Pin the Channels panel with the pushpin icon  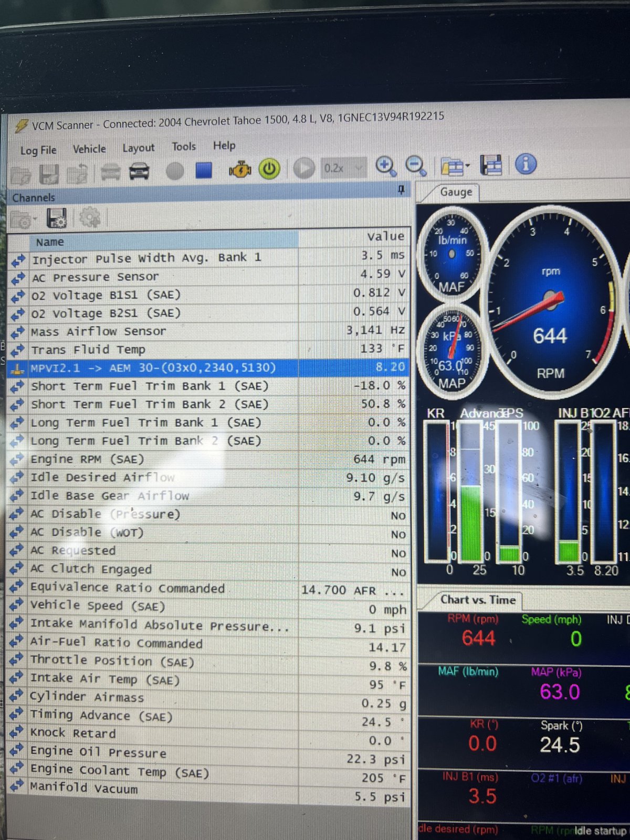click(401, 190)
